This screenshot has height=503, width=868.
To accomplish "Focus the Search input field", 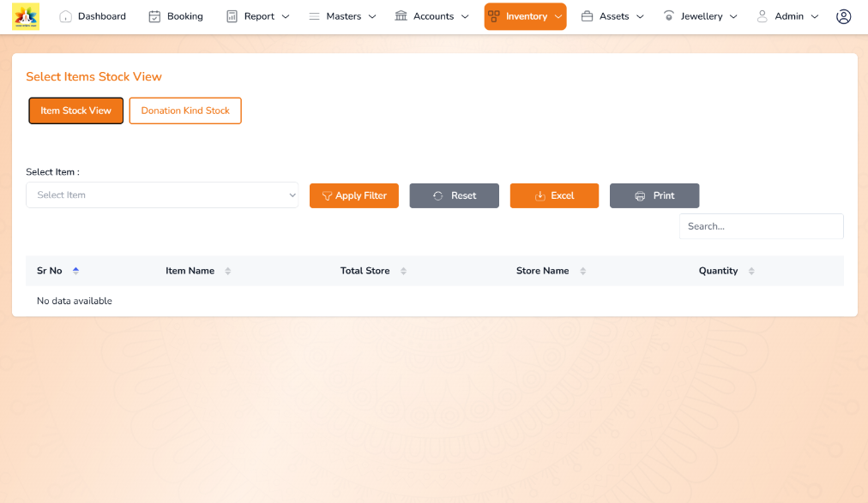I will 761,226.
